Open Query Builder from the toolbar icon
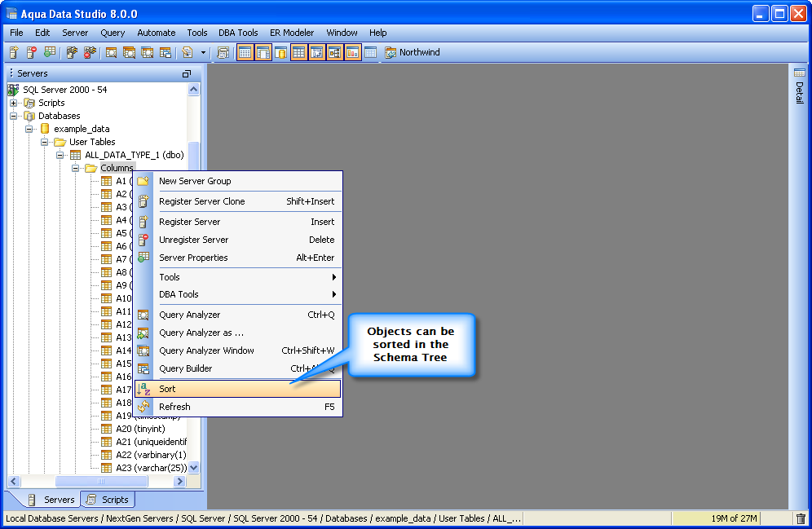This screenshot has width=812, height=529. (165, 52)
